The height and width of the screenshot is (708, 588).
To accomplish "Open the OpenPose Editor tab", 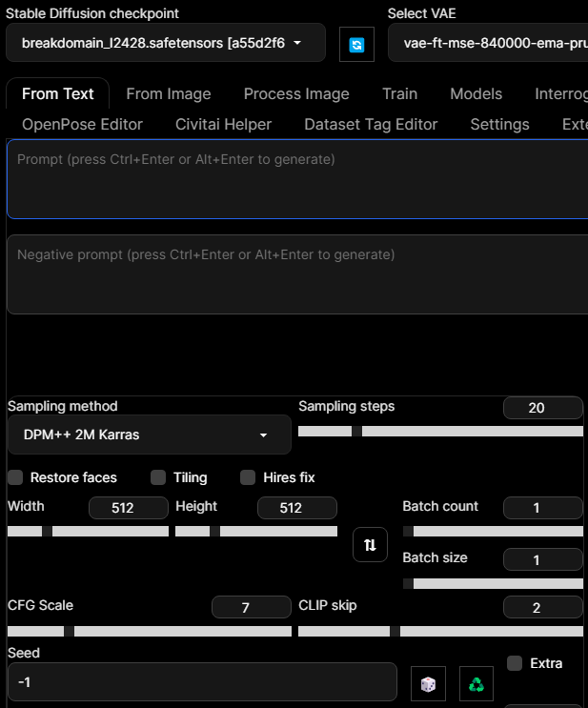I will point(82,124).
